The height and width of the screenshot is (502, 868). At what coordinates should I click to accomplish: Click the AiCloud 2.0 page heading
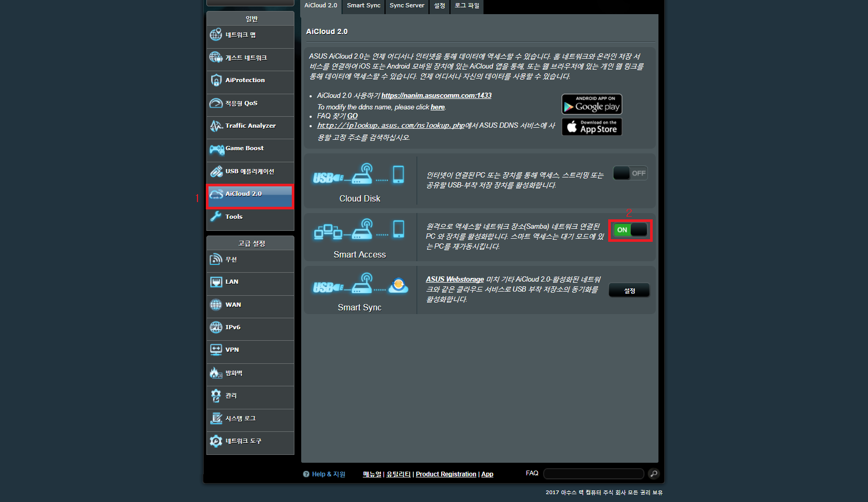coord(327,31)
